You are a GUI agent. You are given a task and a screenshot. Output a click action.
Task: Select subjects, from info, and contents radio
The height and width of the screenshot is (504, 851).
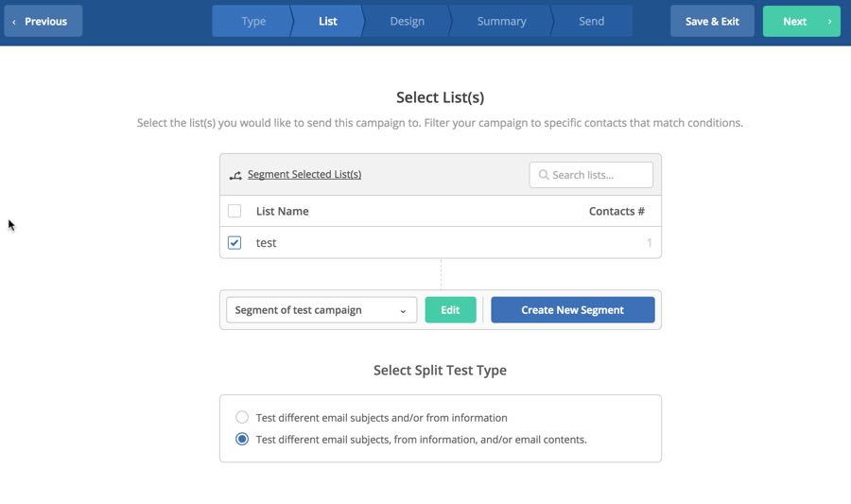(242, 439)
